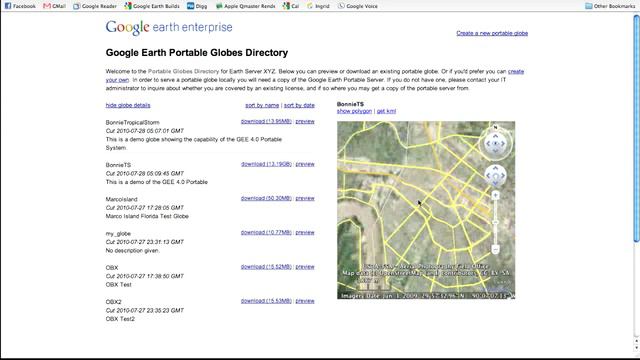Open the Cal bookmark
Screen dimensions: 640x360
click(291, 6)
